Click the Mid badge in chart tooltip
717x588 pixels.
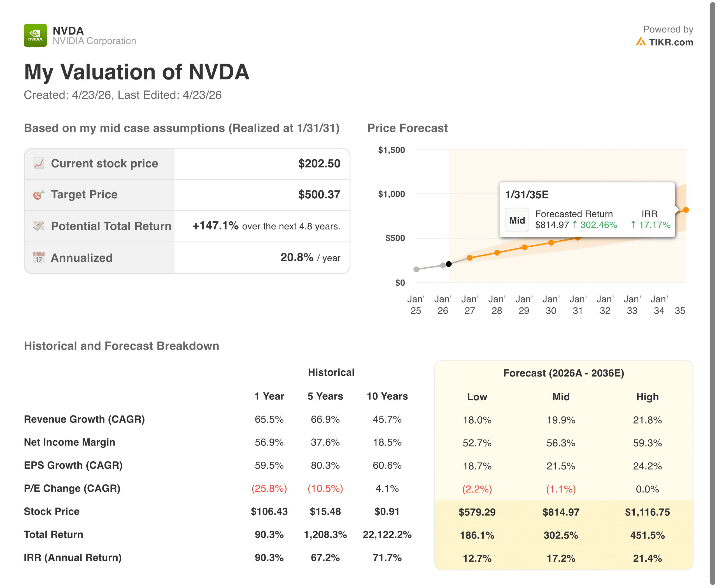coord(517,220)
